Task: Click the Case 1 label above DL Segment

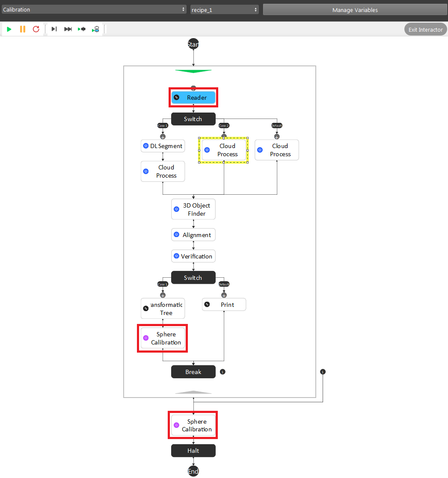Action: click(x=163, y=125)
